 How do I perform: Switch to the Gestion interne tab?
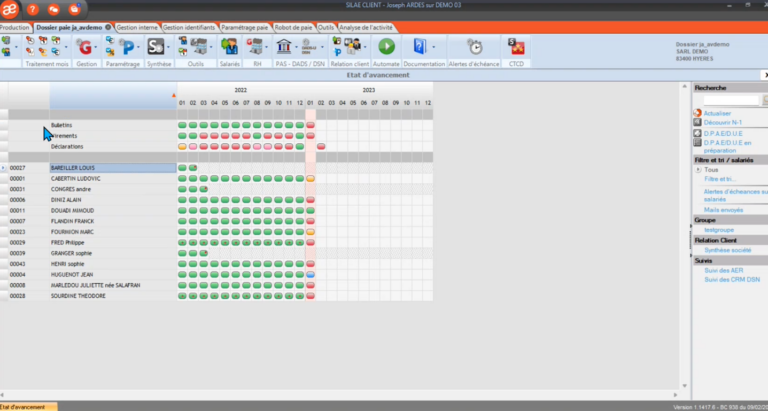tap(137, 28)
